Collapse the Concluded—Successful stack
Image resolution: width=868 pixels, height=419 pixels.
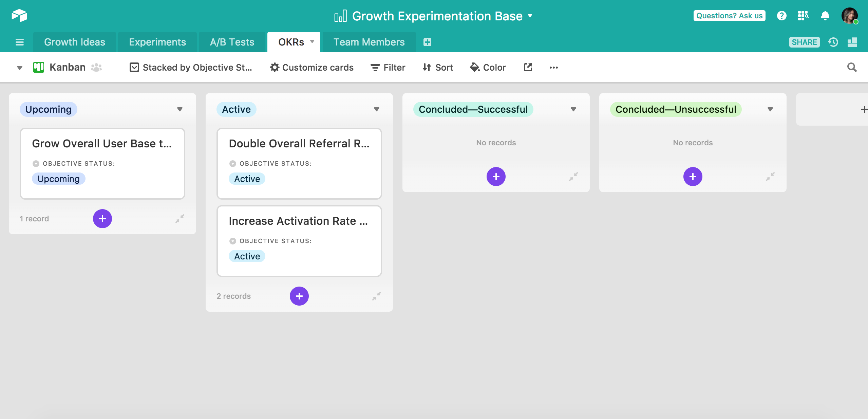pyautogui.click(x=573, y=177)
